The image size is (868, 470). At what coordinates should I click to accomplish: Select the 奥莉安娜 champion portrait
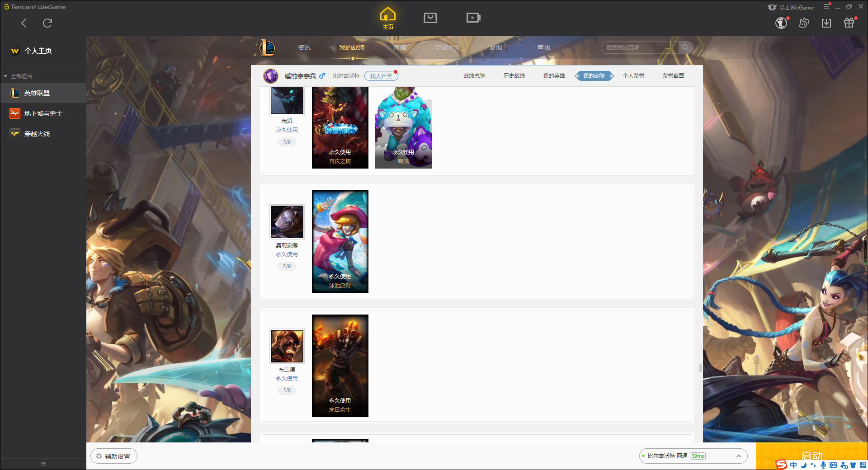(x=287, y=222)
